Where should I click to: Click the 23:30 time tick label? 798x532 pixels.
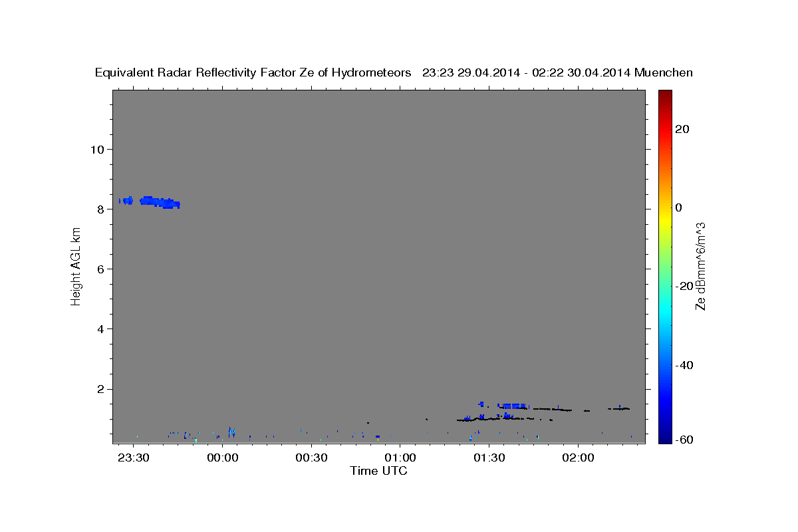coord(134,459)
